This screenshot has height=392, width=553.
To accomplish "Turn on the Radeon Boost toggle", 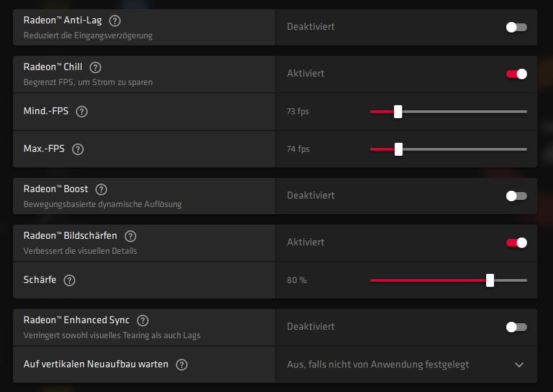I will (x=517, y=196).
